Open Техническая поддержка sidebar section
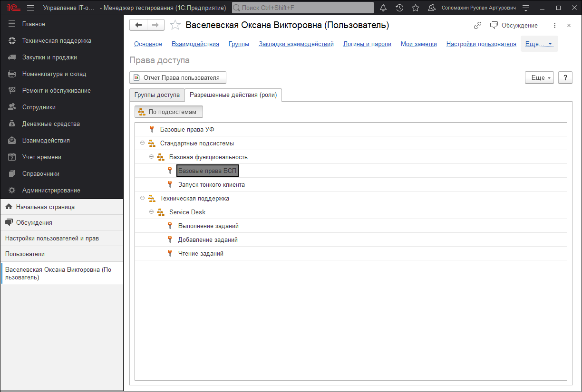Image resolution: width=582 pixels, height=392 pixels. tap(56, 40)
